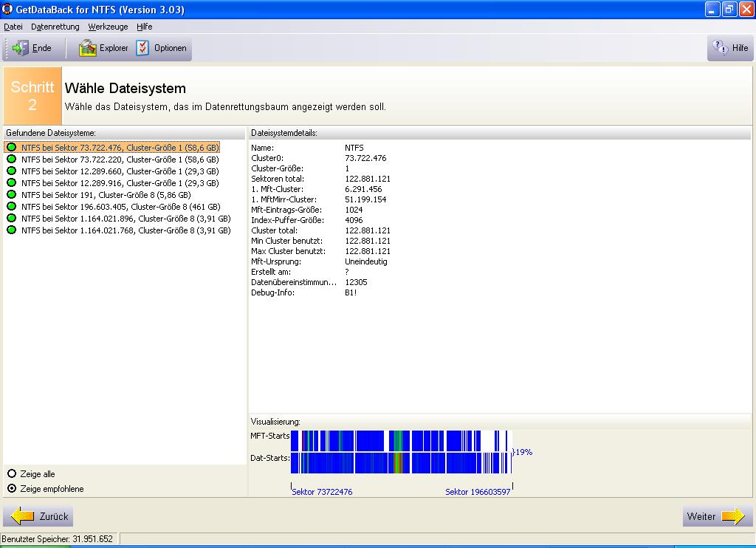Click Mft-Eintrags-Größe value 1024

click(354, 210)
